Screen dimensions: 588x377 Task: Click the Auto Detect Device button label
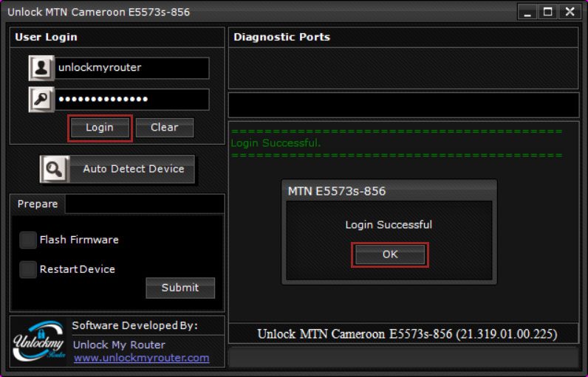point(133,169)
